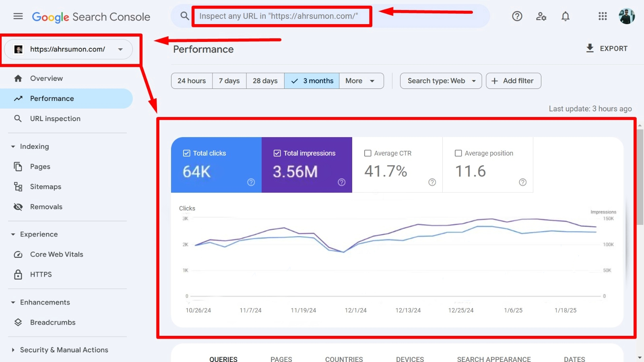Switch to the Search Appearance tab
Viewport: 644px width, 362px height.
tap(494, 358)
